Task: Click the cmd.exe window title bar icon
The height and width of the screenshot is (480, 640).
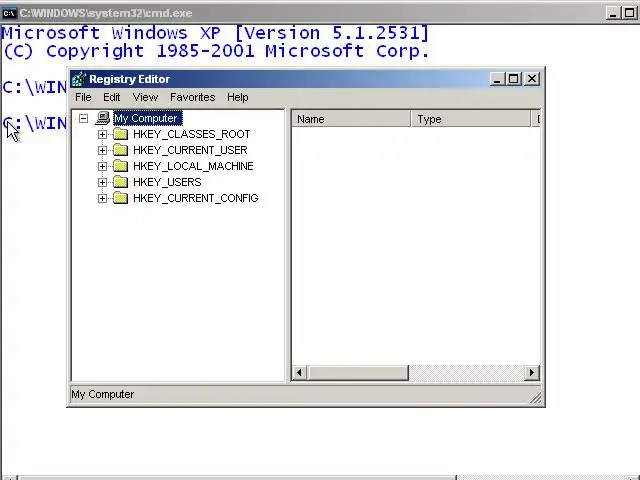Action: click(x=9, y=13)
